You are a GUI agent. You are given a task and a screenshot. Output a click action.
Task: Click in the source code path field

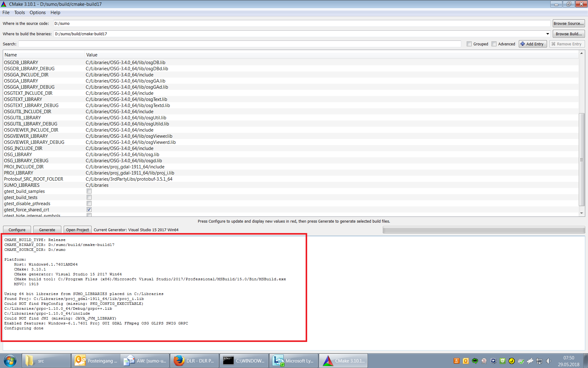(302, 24)
